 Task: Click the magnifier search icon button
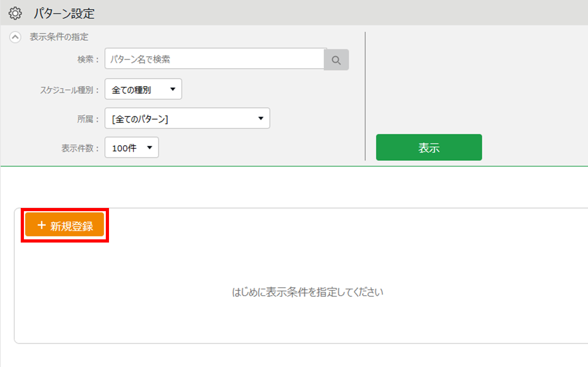336,60
